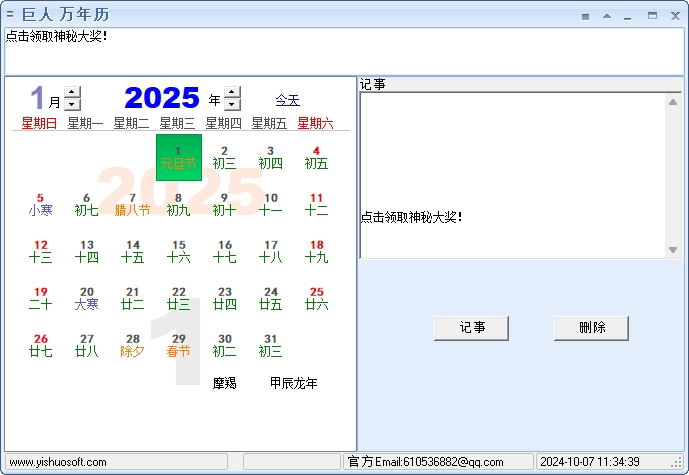Select January 21 廿二
Image resolution: width=689 pixels, height=475 pixels.
(133, 298)
